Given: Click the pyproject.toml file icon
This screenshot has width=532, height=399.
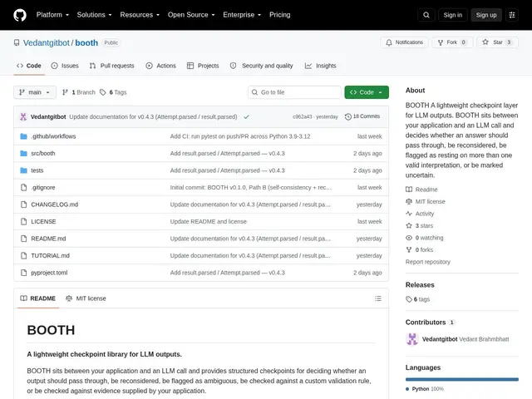Looking at the screenshot, I should pyautogui.click(x=23, y=273).
